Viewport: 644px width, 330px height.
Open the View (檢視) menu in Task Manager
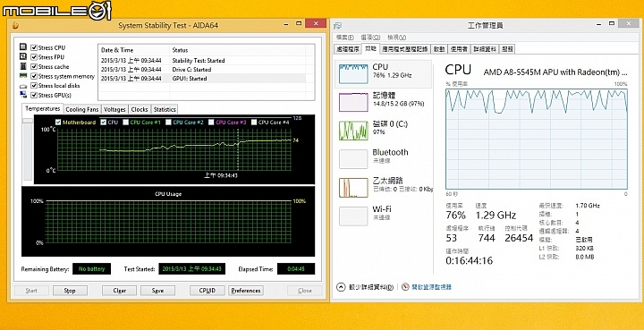[397, 38]
